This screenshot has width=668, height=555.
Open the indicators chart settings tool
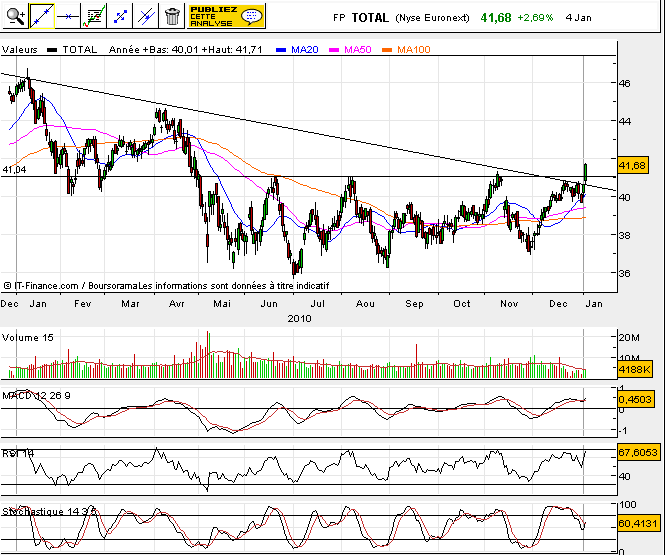click(x=94, y=16)
